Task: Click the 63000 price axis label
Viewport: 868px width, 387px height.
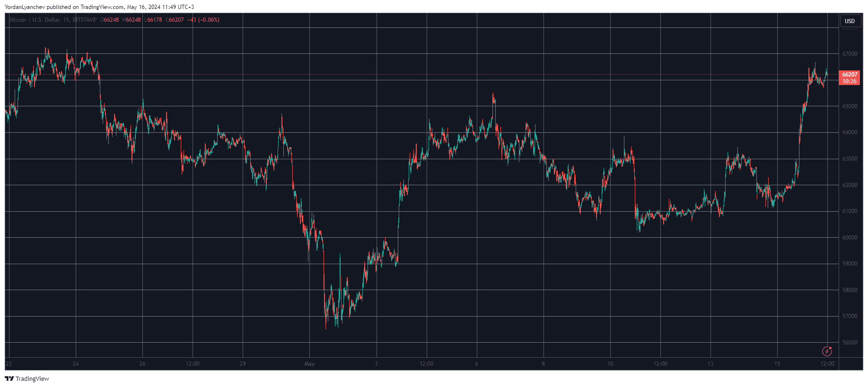Action: click(850, 159)
